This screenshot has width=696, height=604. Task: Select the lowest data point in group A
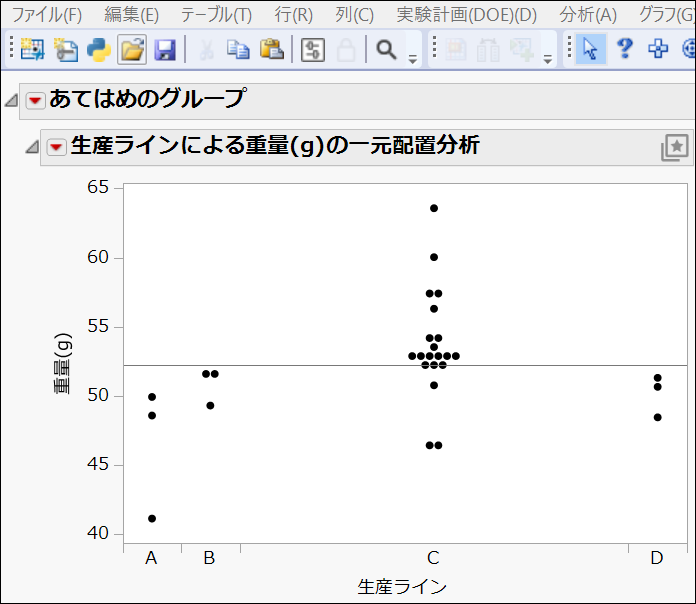point(152,518)
